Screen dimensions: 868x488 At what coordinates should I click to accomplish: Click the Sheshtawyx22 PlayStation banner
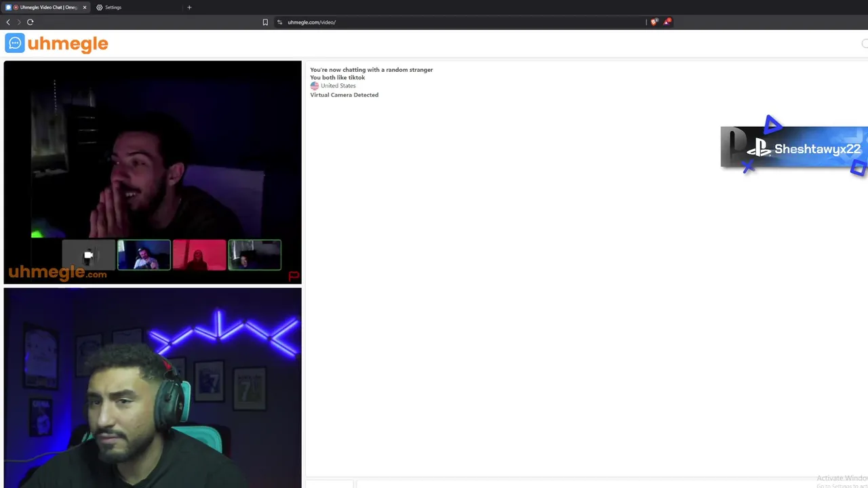(794, 147)
